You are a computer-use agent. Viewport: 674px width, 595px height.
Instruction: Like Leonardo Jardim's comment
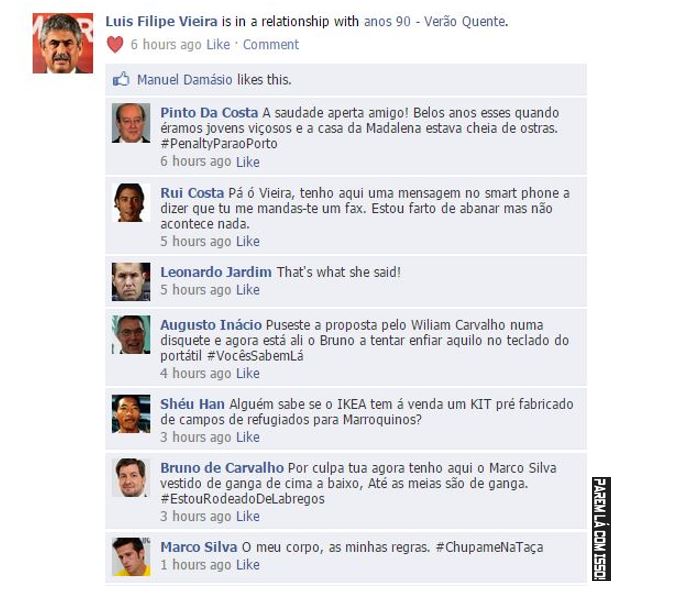coord(248,290)
